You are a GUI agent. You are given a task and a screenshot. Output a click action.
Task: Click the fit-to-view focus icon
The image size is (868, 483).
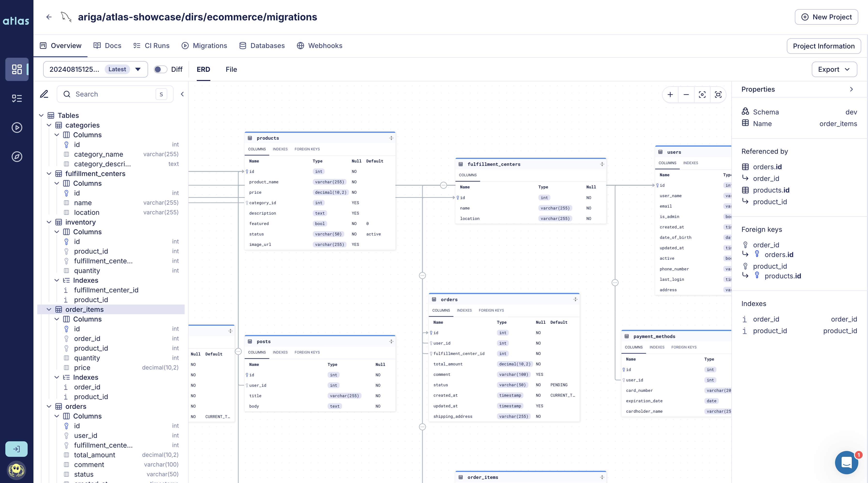click(702, 95)
